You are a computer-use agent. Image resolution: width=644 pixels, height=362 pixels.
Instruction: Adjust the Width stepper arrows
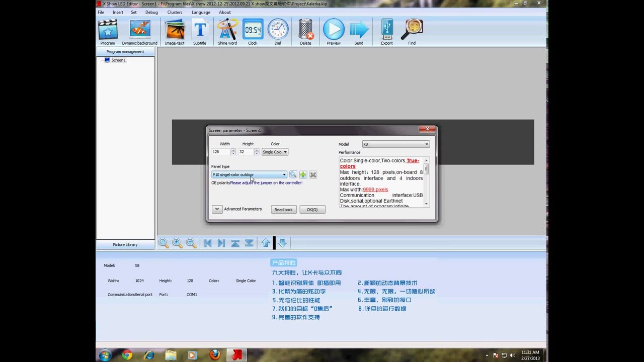pos(233,152)
